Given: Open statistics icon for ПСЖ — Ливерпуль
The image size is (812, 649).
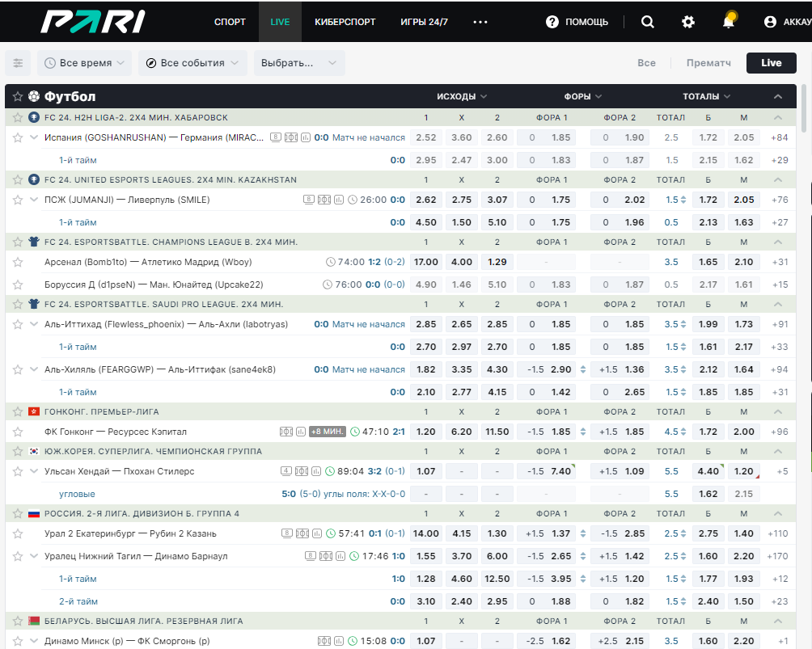Looking at the screenshot, I should (339, 200).
